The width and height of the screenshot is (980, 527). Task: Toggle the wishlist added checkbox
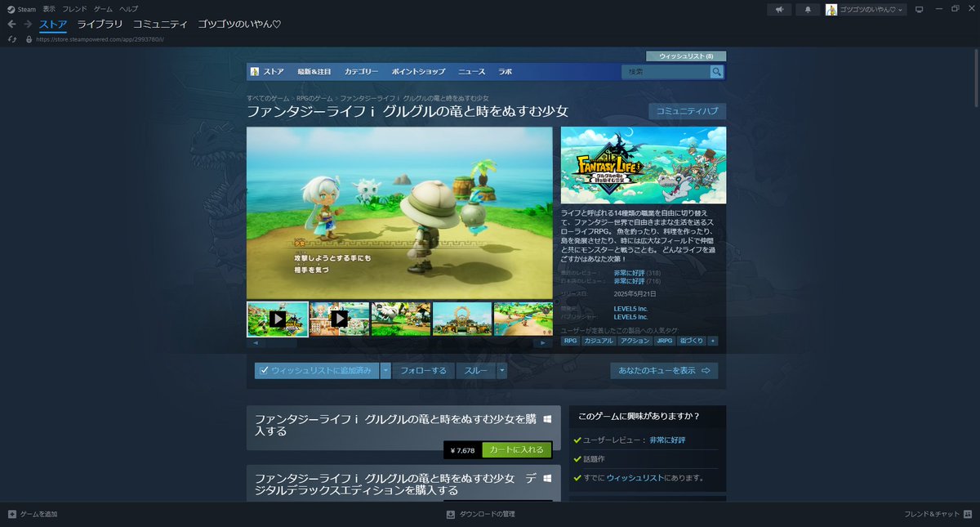(x=264, y=370)
